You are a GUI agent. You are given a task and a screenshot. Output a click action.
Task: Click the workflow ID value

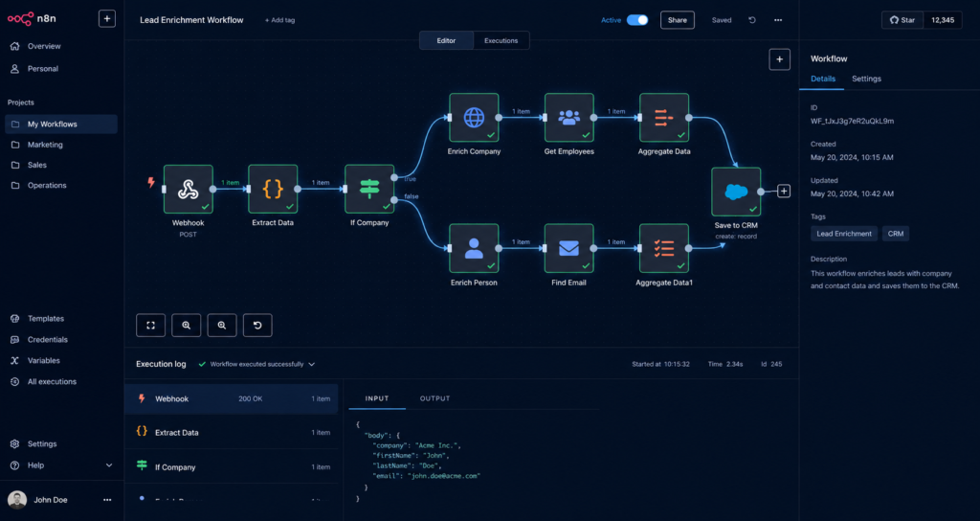(852, 121)
